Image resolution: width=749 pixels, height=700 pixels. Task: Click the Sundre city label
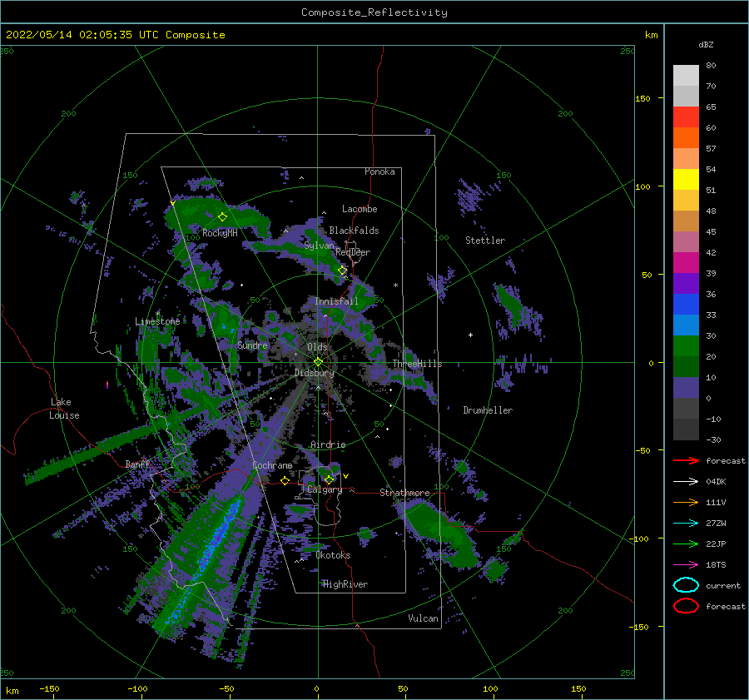point(252,345)
